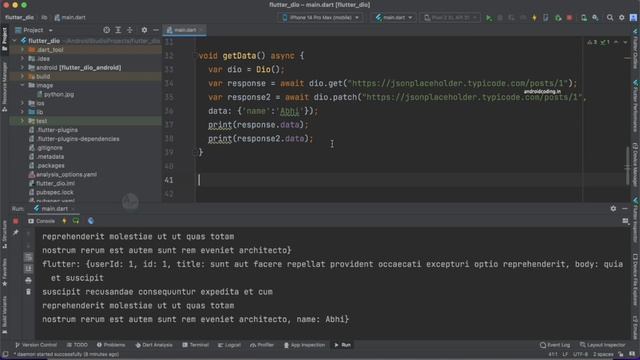The image size is (640, 360).
Task: Expand the ios folder
Action: coord(22,103)
